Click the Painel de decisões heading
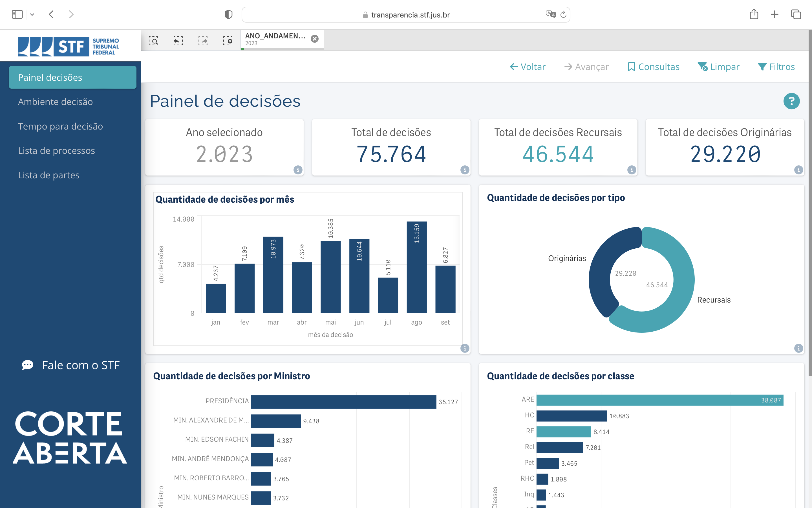Image resolution: width=812 pixels, height=508 pixels. [x=225, y=101]
